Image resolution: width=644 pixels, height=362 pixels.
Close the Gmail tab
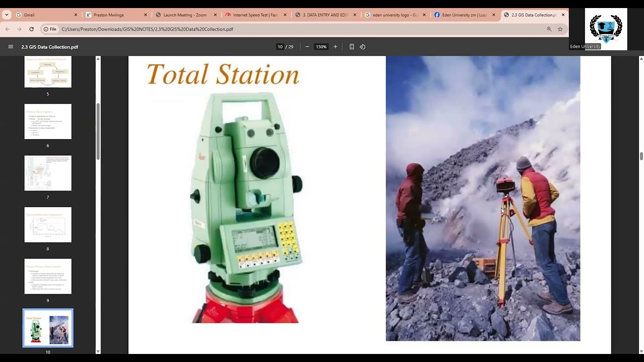[x=76, y=15]
